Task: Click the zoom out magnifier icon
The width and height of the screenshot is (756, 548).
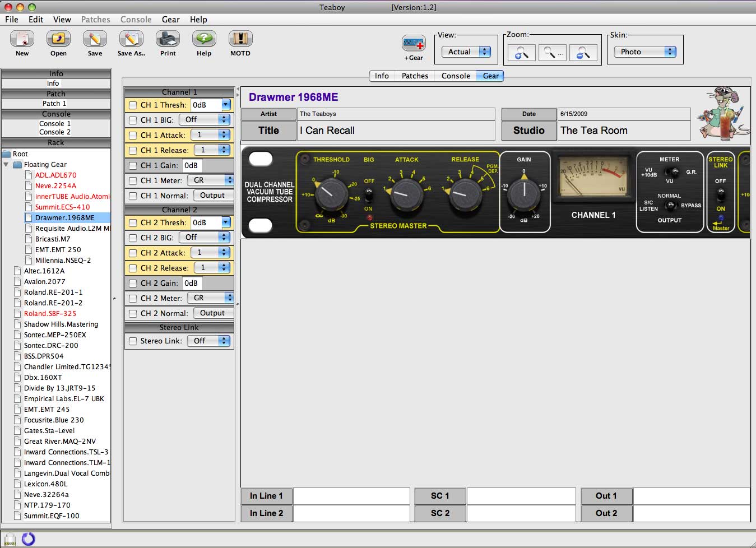Action: [583, 53]
